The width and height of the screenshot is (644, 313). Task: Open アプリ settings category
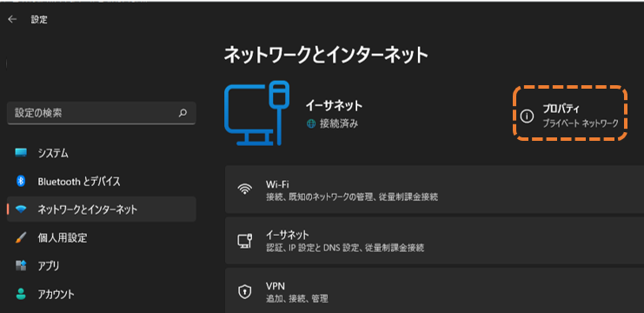coord(102,265)
